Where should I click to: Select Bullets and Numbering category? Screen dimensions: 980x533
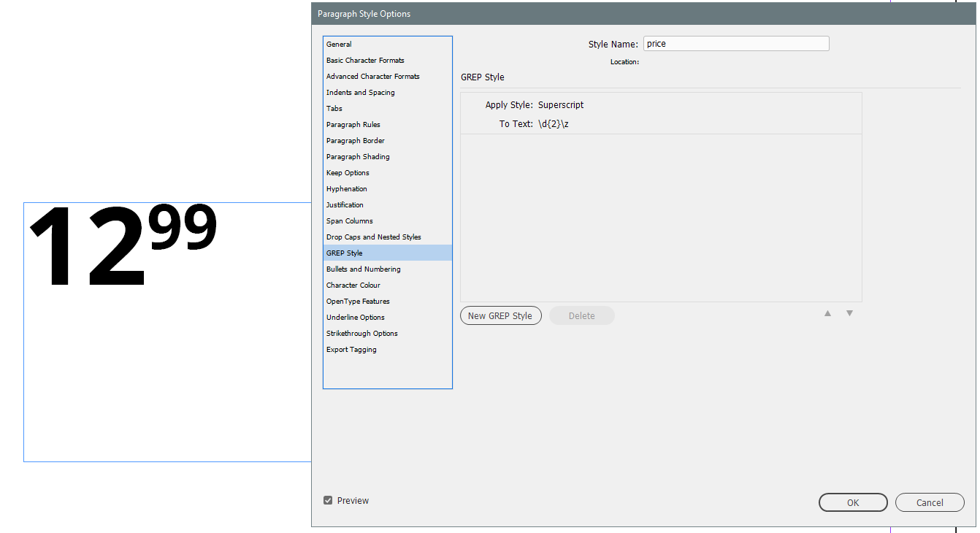click(363, 269)
